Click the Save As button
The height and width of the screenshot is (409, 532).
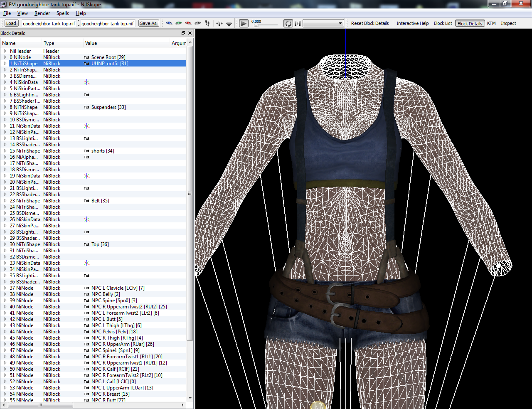[x=148, y=23]
